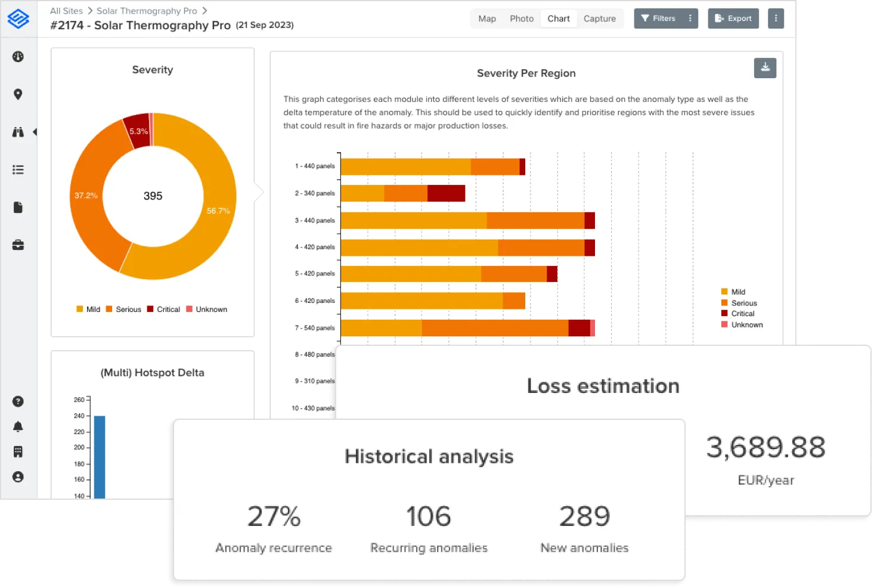
Task: Open the document file icon in sidebar
Action: point(18,208)
